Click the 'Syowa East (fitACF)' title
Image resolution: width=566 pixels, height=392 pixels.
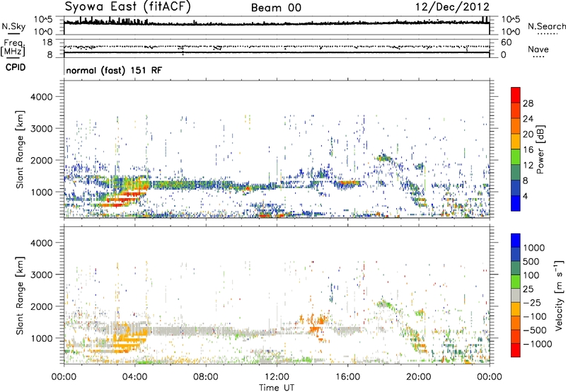(x=127, y=7)
